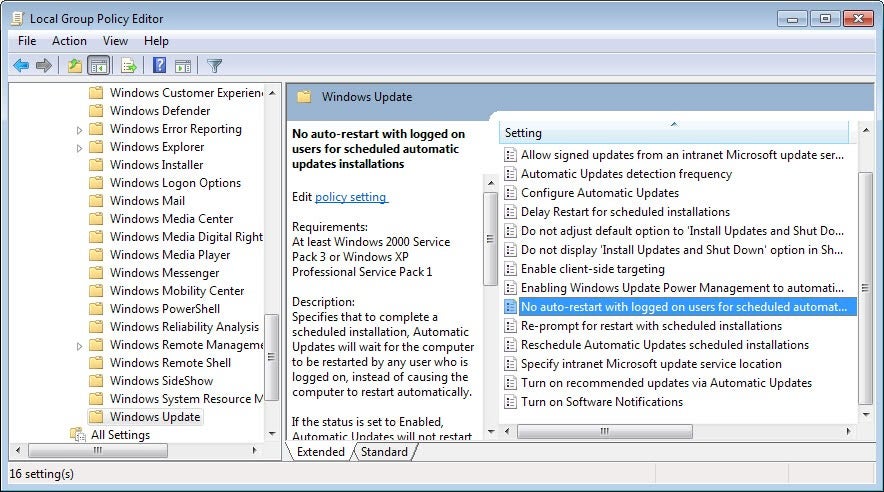Click the Windows Mail folder icon
The image size is (884, 492).
coord(96,201)
